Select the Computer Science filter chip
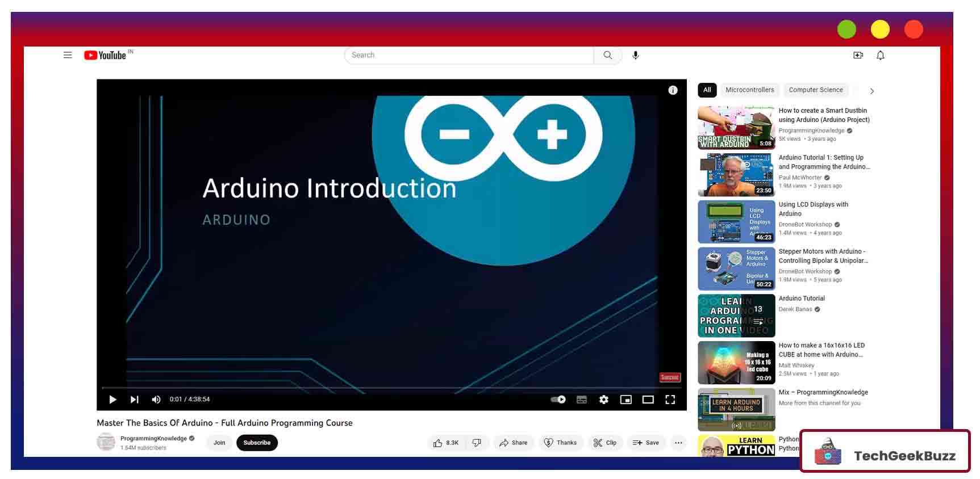 (815, 90)
